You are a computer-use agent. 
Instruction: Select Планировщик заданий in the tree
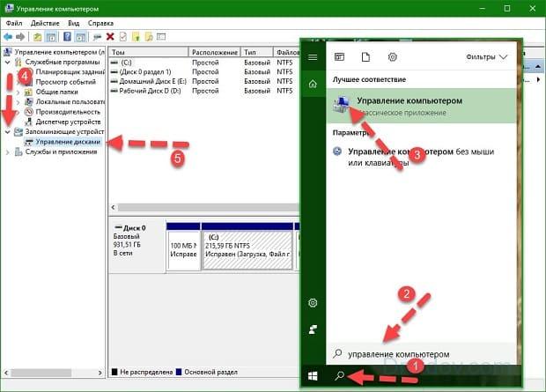pos(70,72)
